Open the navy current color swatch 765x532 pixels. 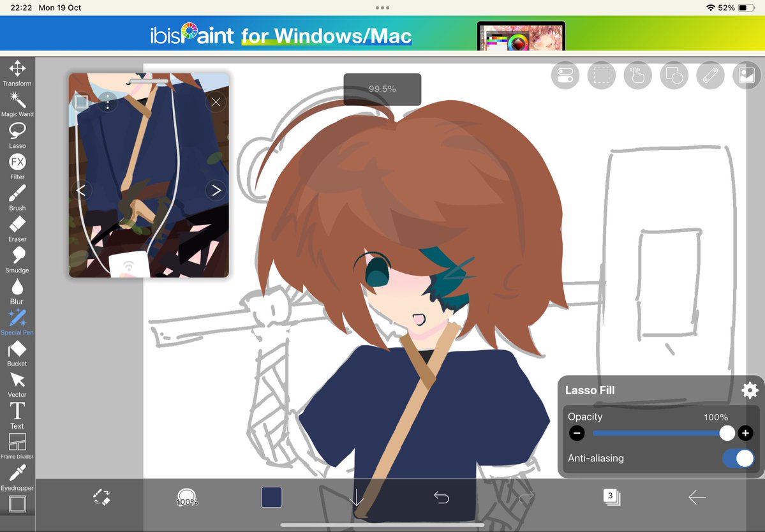coord(271,498)
